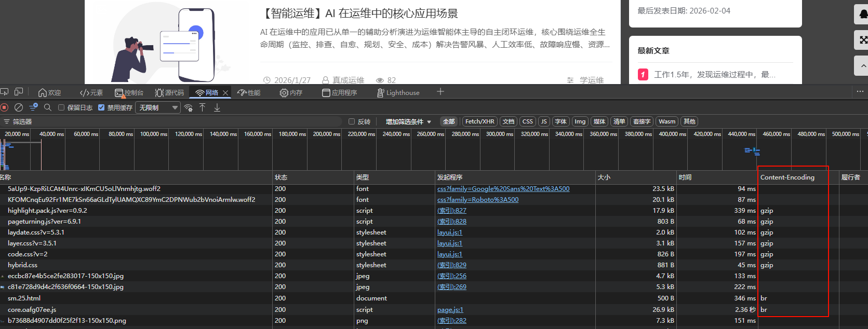
Task: Expand 增加筛选条件 dropdown
Action: [x=408, y=121]
